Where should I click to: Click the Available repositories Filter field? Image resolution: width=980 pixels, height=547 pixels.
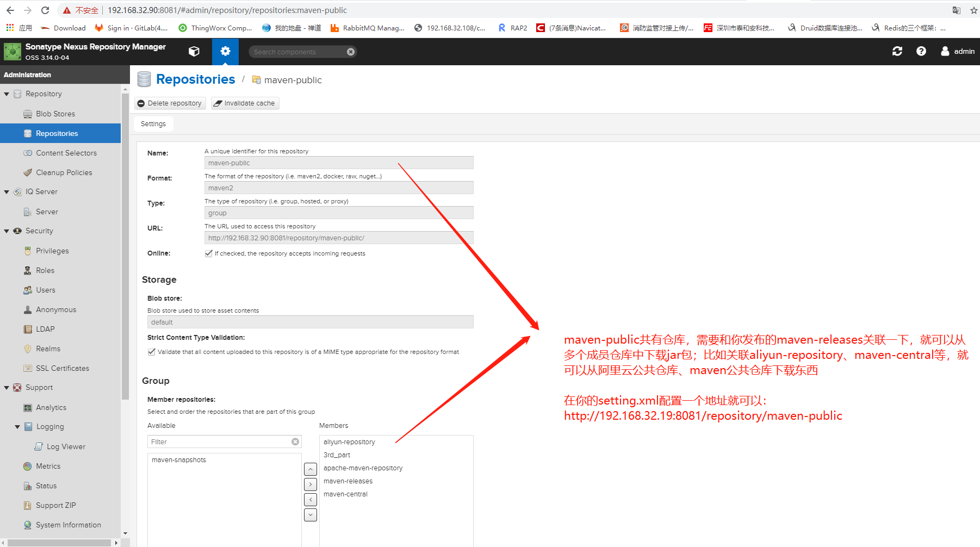(219, 442)
